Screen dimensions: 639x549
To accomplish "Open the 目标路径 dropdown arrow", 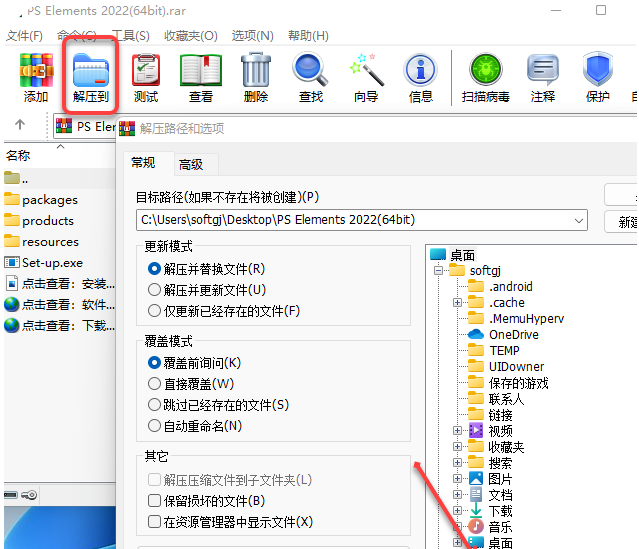I will (x=578, y=220).
